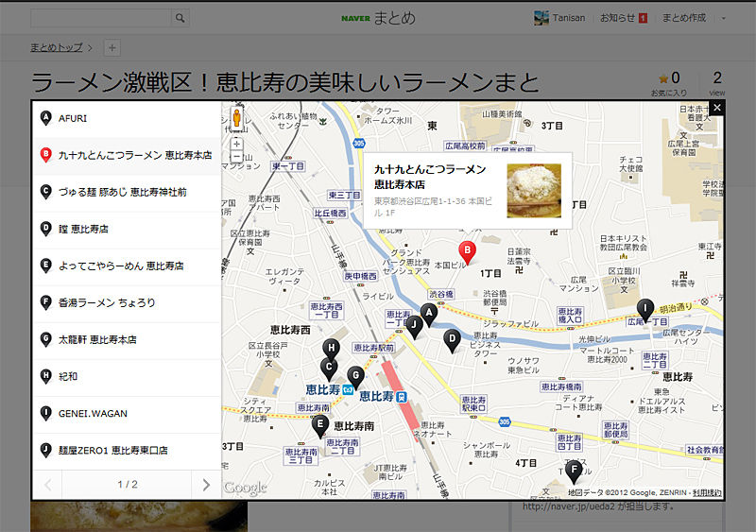Click the NAVER まとめ logo

click(379, 18)
